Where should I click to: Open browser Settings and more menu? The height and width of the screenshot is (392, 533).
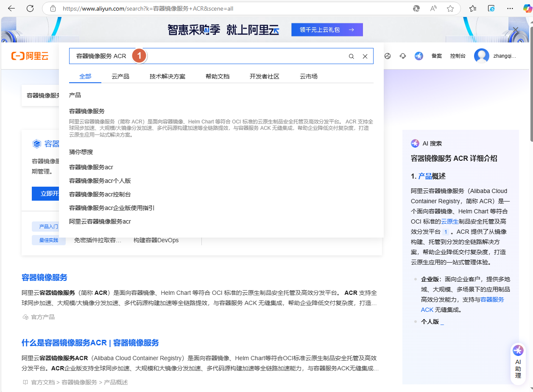[510, 8]
